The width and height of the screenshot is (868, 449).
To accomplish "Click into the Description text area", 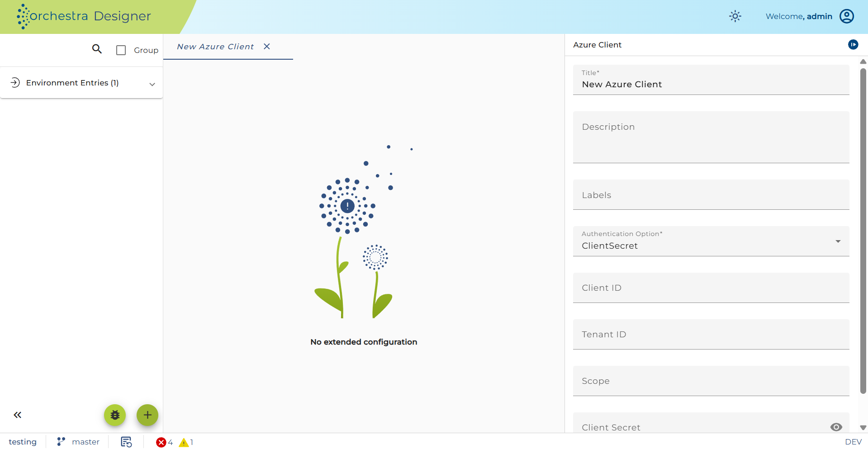I will tap(711, 137).
